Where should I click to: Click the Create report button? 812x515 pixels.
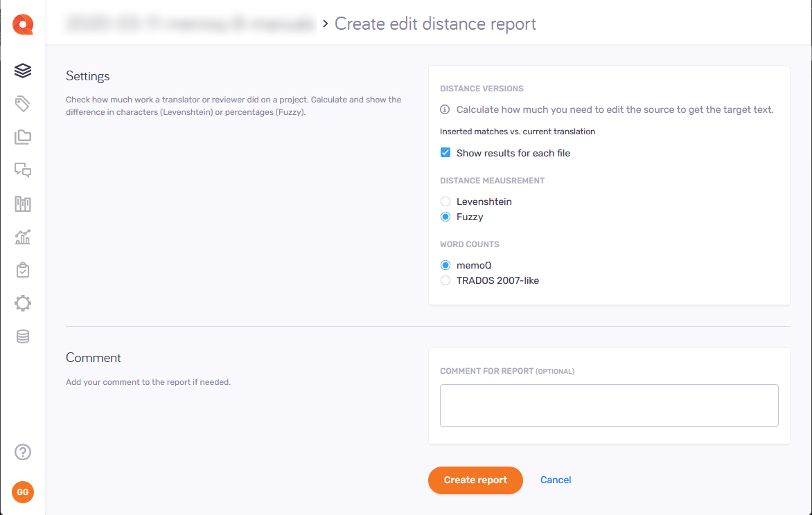475,480
